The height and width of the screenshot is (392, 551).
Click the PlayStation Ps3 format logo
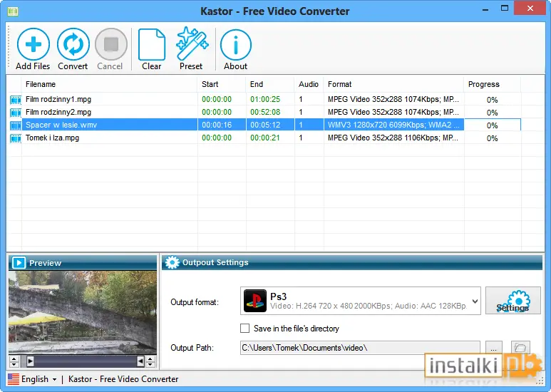tap(255, 301)
